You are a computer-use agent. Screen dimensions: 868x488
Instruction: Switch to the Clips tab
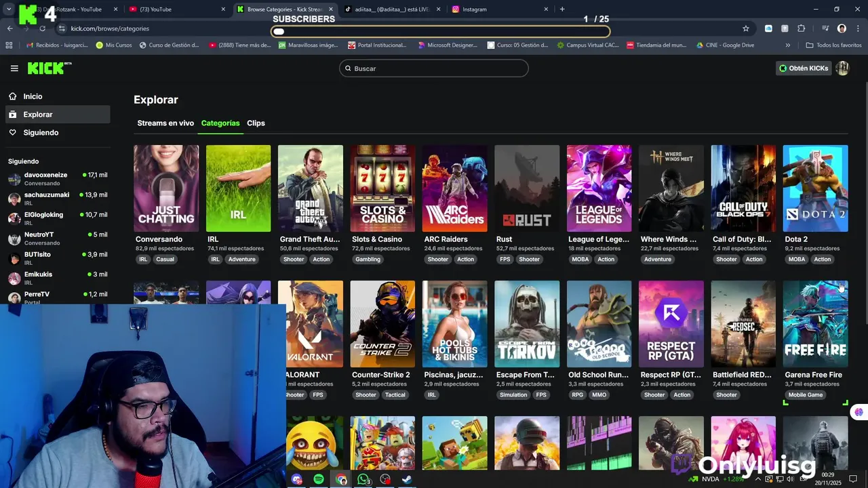256,123
